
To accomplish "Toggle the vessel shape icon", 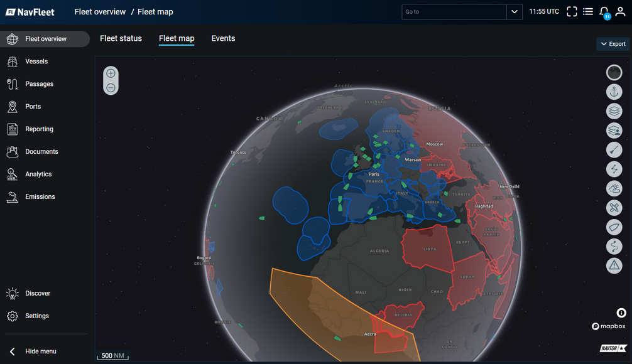I will point(614,227).
